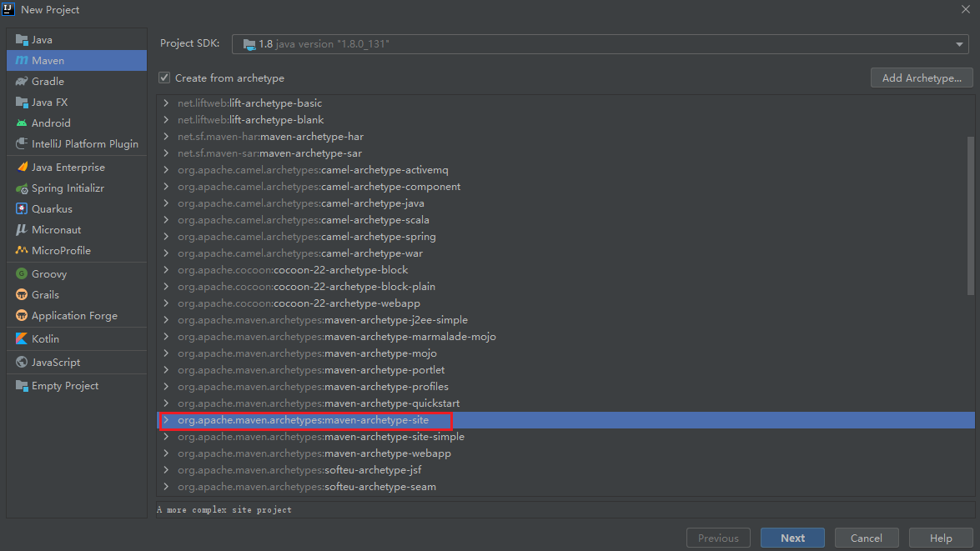Click the IntelliJ Platform Plugin icon
Image resolution: width=980 pixels, height=551 pixels.
(22, 143)
